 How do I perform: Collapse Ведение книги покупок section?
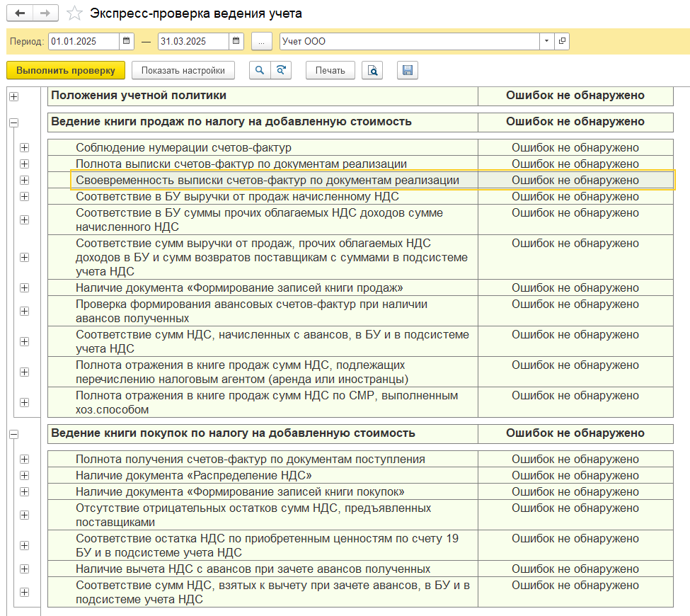point(13,433)
